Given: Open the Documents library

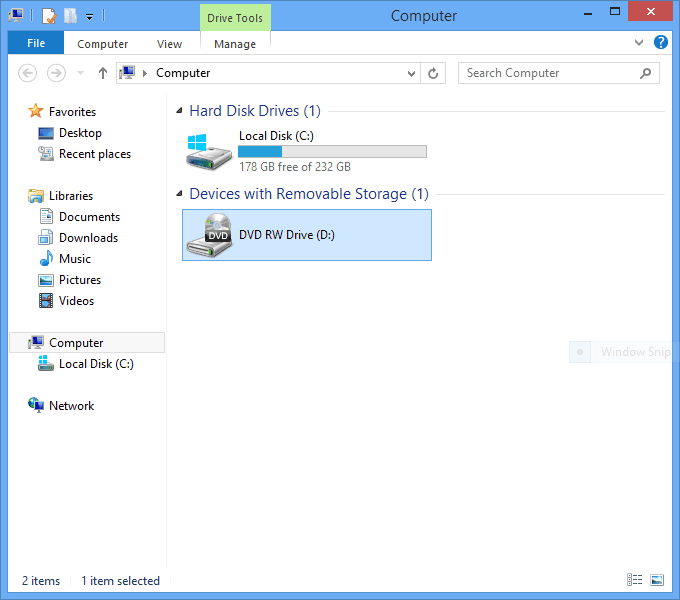Looking at the screenshot, I should coord(89,217).
